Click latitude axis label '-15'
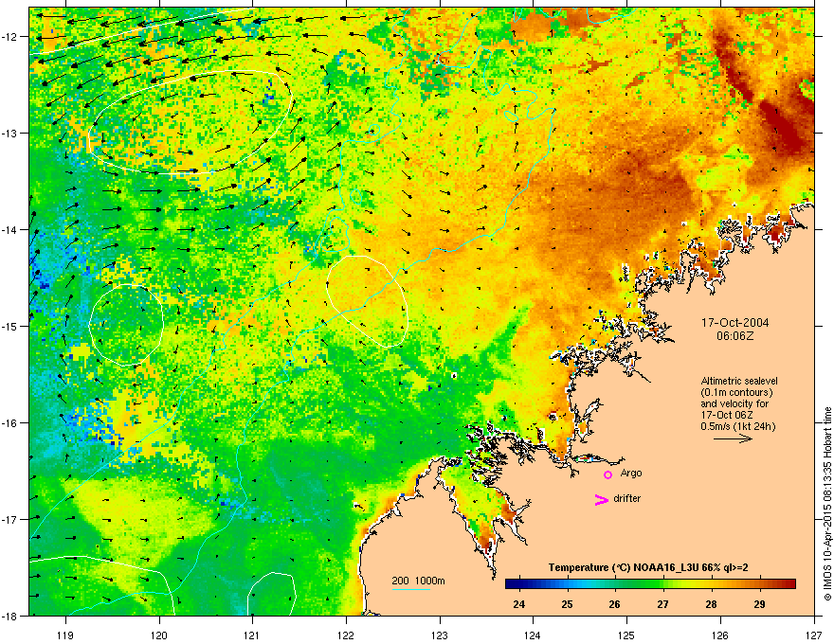The height and width of the screenshot is (644, 834). pyautogui.click(x=10, y=326)
